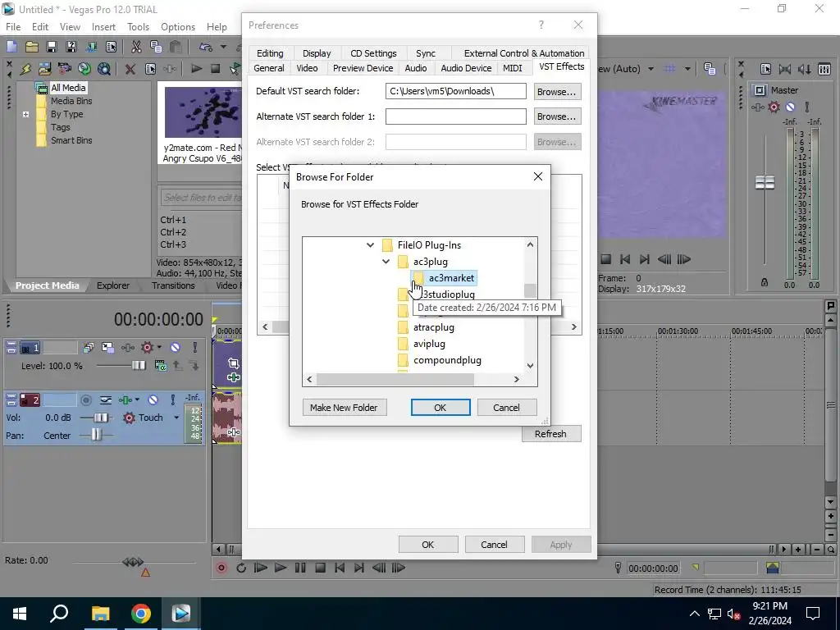Open the Undo history dropdown arrow
The width and height of the screenshot is (840, 630).
[x=223, y=47]
